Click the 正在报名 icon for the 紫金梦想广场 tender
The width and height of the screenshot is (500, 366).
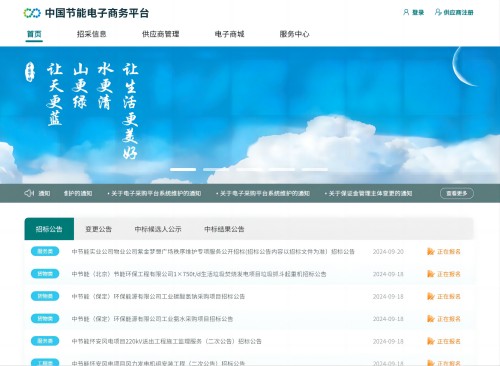(431, 251)
